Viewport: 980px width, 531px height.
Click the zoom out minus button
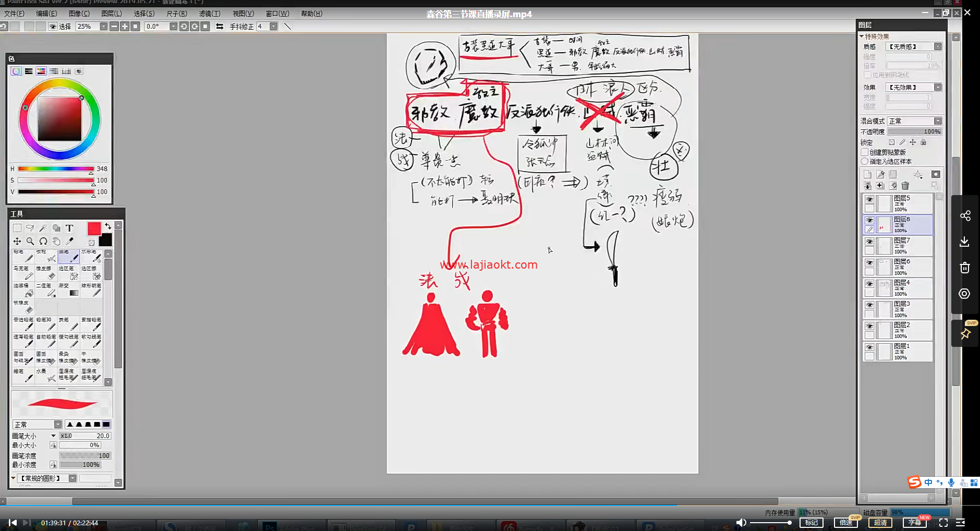[x=114, y=26]
